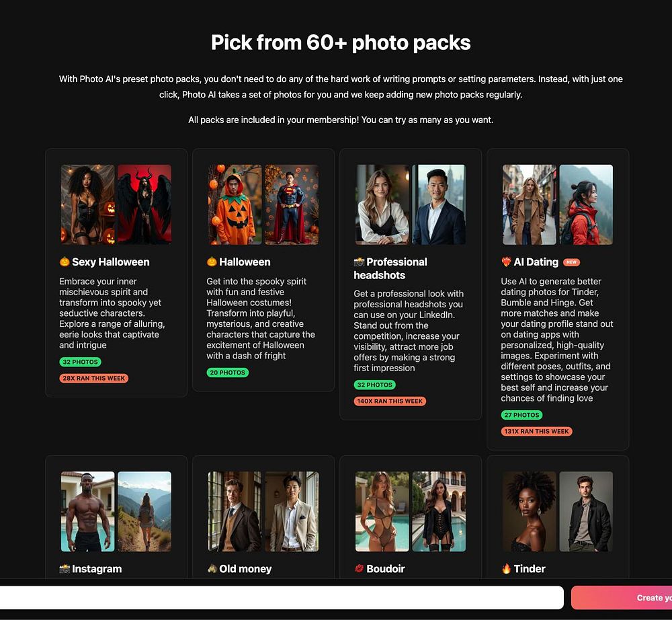
Task: Click the lips icon beside Boudoir
Action: (x=359, y=568)
